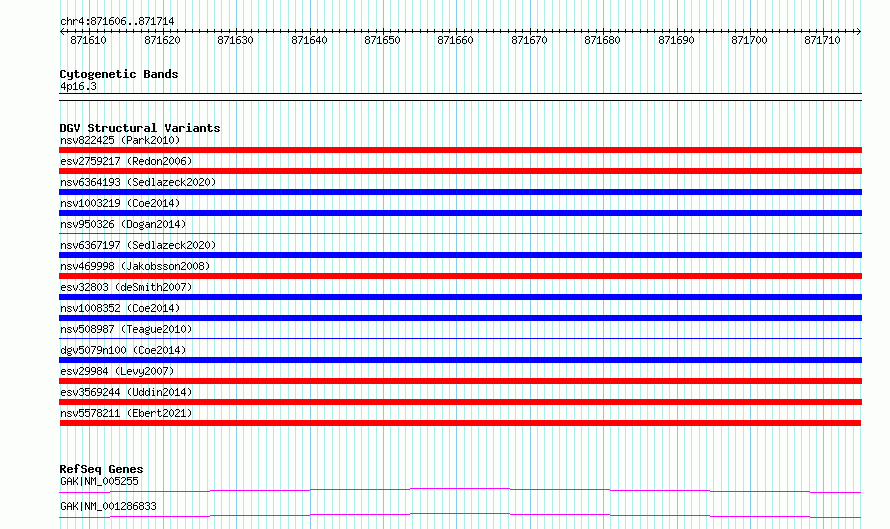Select the thin blue line under nsv508987
Image resolution: width=890 pixels, height=529 pixels.
460,339
